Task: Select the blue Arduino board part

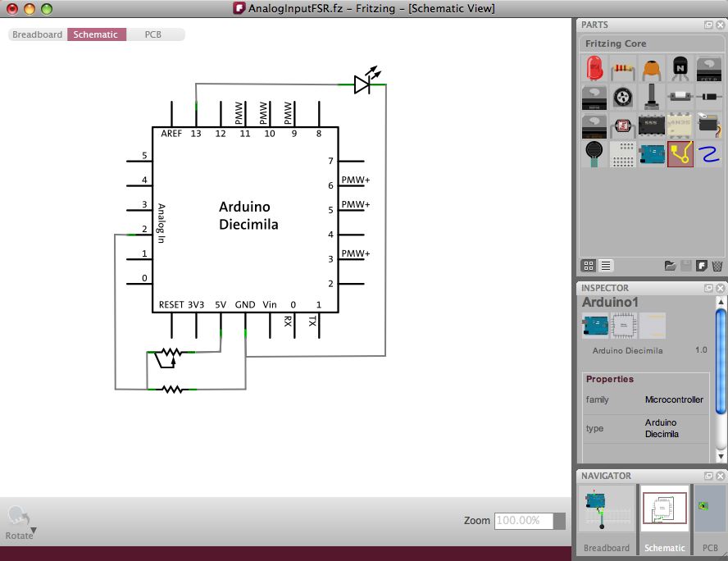Action: [652, 153]
